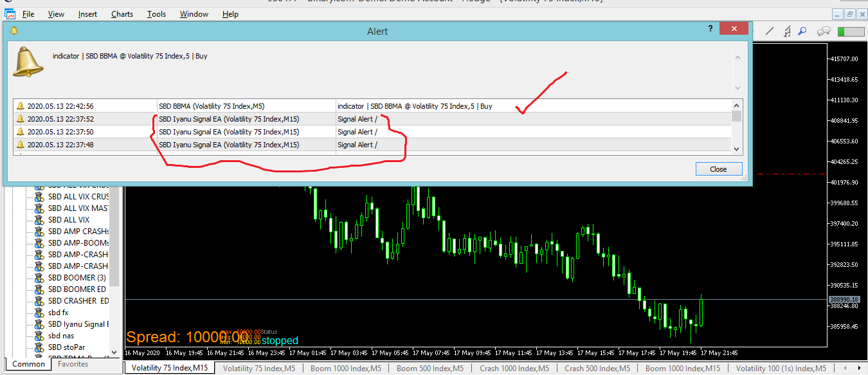Select the 2020.05.13 22:37:50 alert timestamp
The width and height of the screenshot is (868, 375).
60,132
